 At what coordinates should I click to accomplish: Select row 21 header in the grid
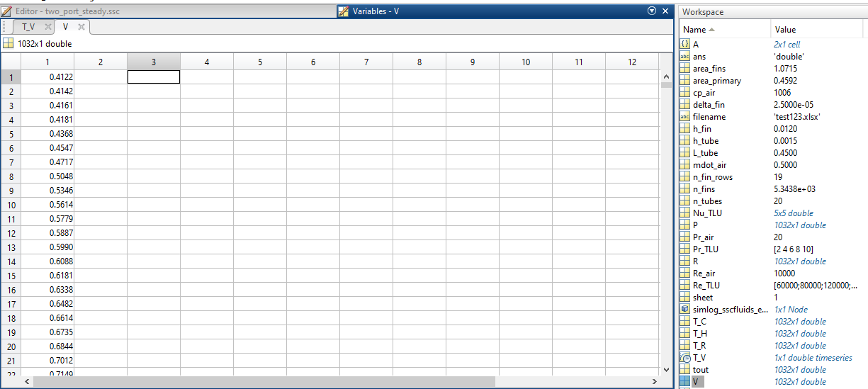click(11, 360)
